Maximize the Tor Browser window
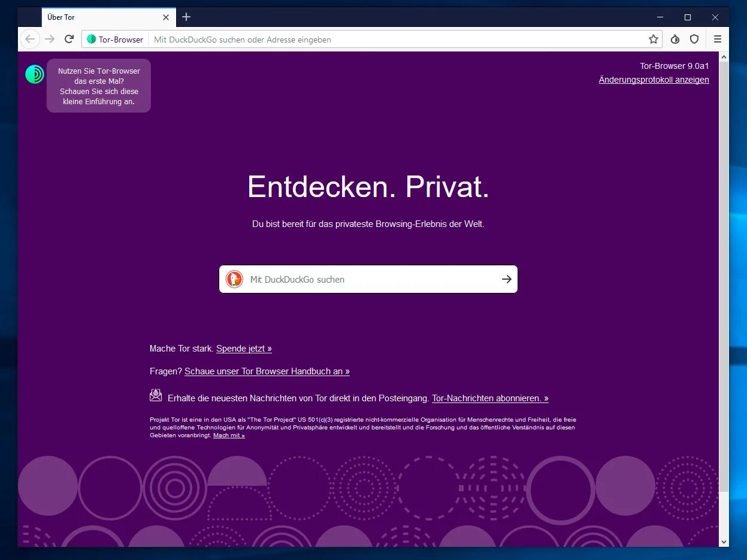 coord(688,17)
